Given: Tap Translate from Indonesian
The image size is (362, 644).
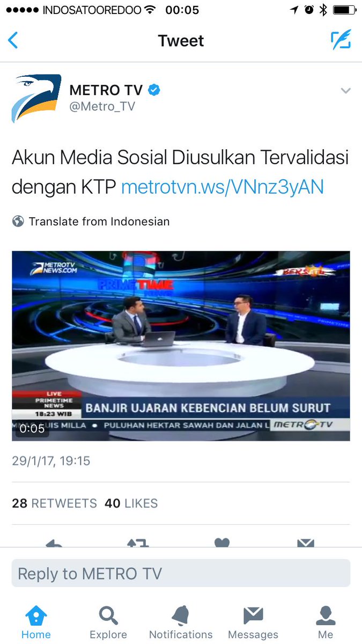Looking at the screenshot, I should pos(91,221).
